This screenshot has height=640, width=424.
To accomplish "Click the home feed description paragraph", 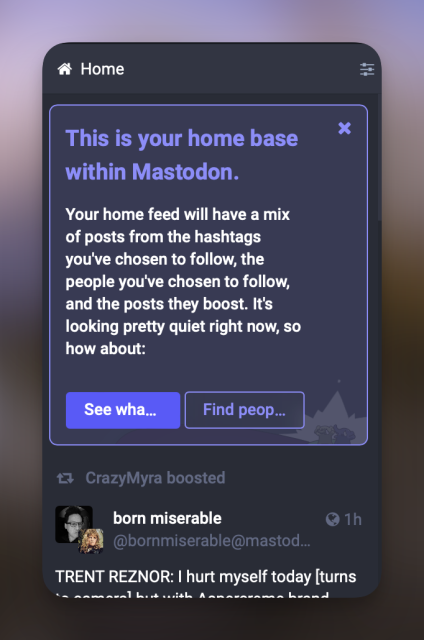I will pos(183,281).
